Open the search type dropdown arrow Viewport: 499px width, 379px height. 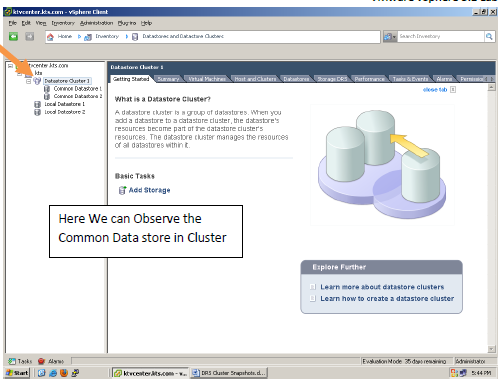(x=394, y=37)
